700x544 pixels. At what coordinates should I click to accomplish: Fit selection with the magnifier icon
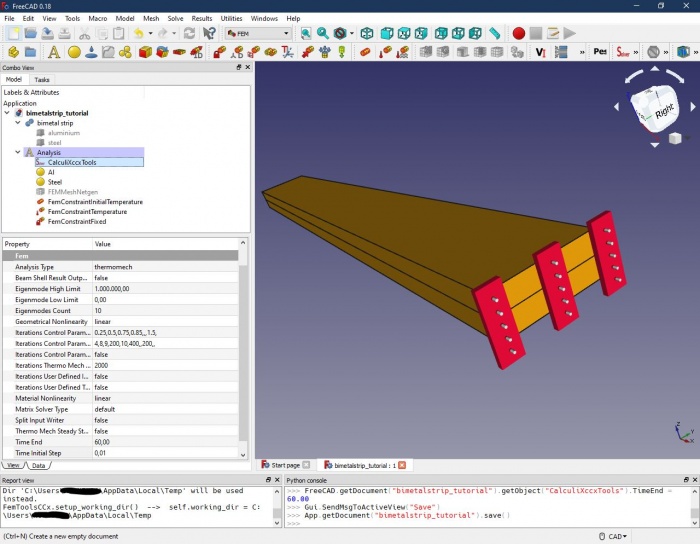point(323,33)
